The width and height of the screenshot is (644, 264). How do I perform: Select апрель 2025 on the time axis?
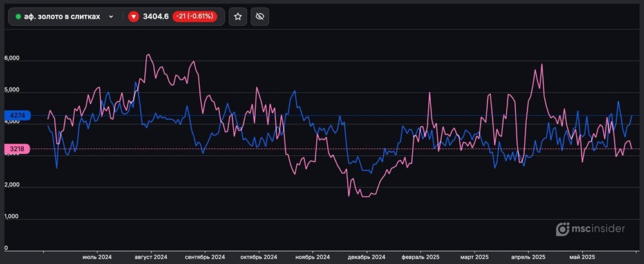pyautogui.click(x=528, y=256)
